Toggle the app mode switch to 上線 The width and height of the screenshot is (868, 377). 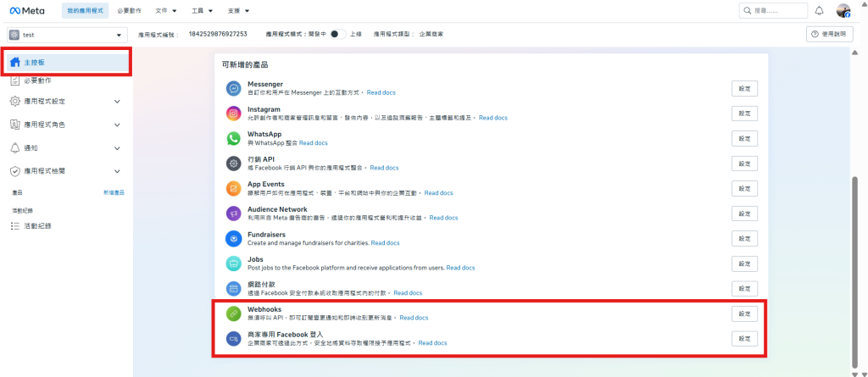[337, 35]
